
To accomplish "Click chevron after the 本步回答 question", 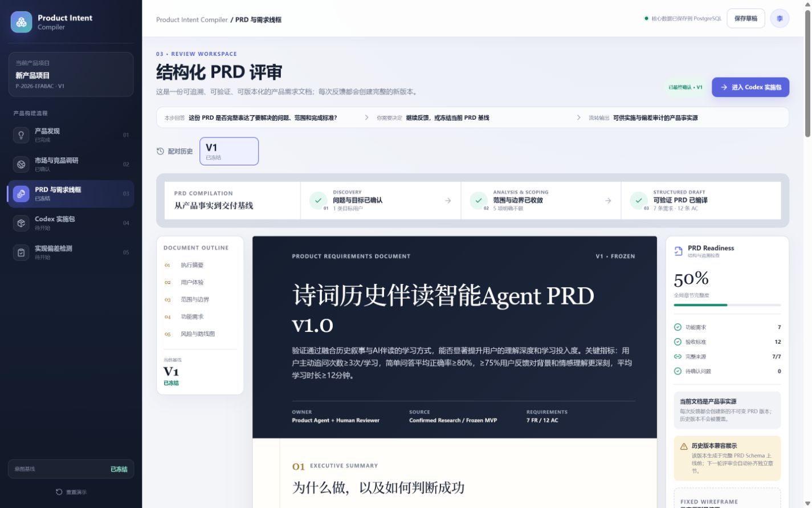I will tap(366, 117).
